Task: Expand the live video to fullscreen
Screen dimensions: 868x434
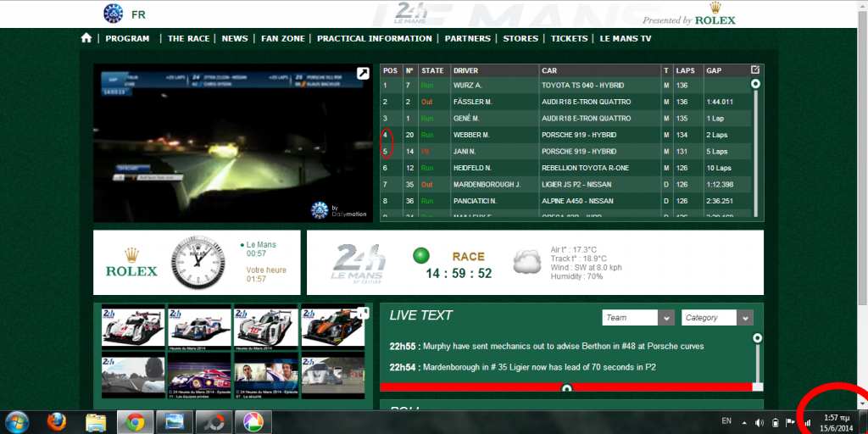Action: [363, 73]
